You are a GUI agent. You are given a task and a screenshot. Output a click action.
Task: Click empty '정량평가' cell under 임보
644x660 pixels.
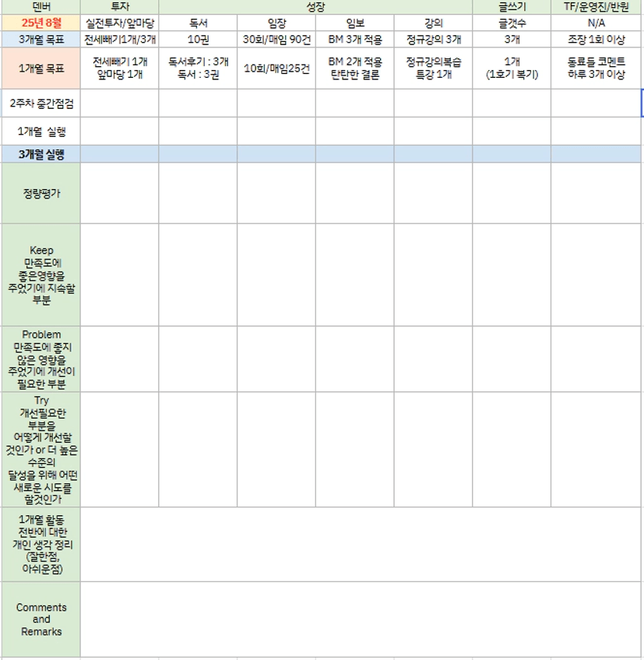pyautogui.click(x=354, y=193)
